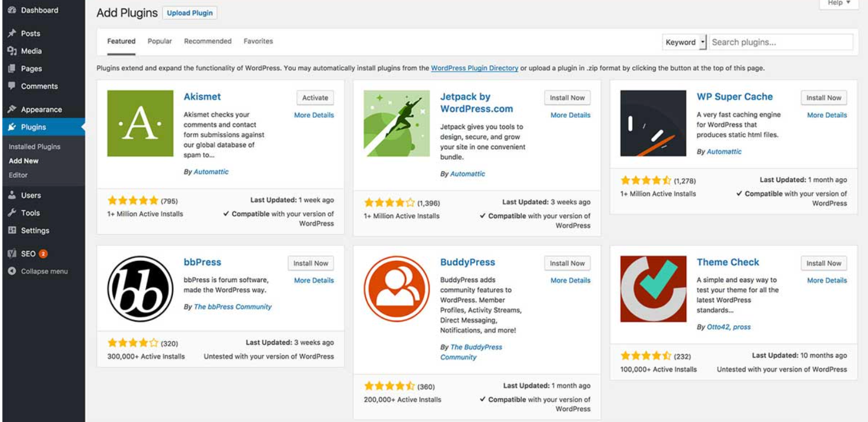Click the Akismet plugin logo icon
Image resolution: width=868 pixels, height=422 pixels.
140,124
